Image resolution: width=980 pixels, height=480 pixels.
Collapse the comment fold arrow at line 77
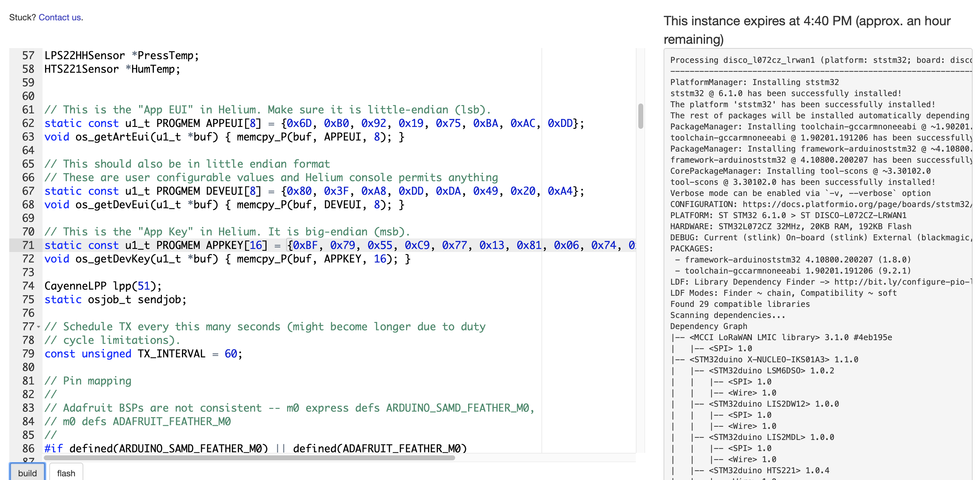[39, 327]
